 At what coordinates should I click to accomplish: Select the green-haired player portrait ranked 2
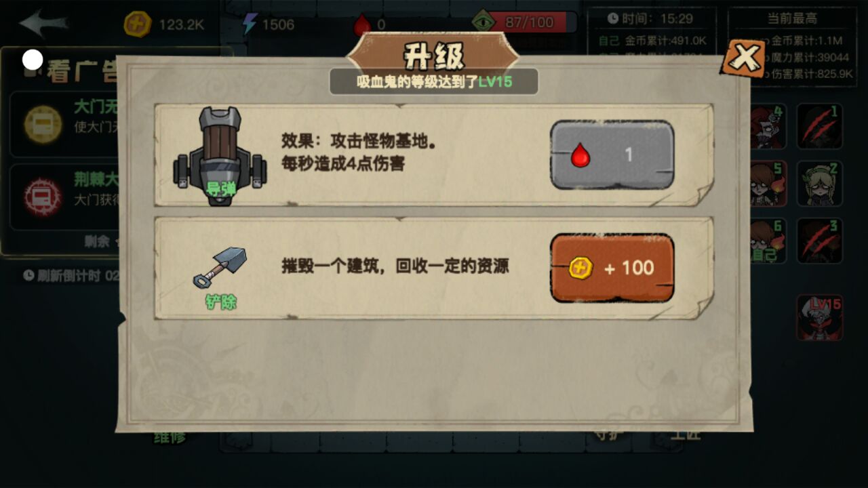pos(820,184)
